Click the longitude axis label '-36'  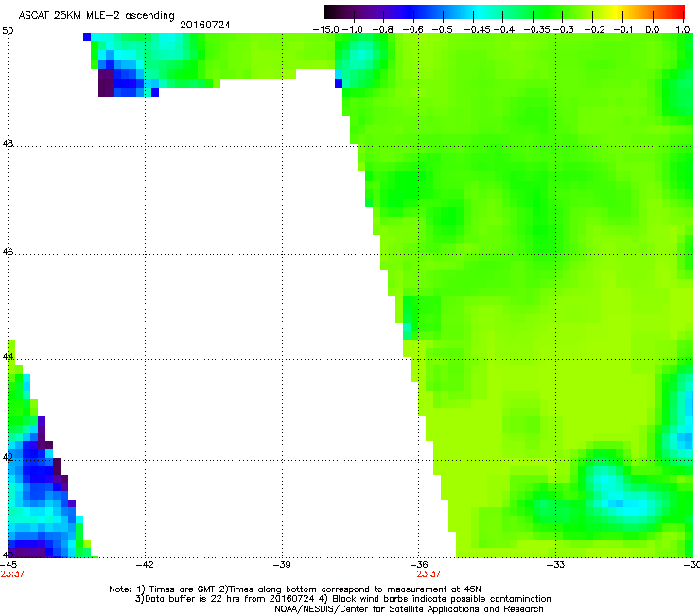point(419,565)
